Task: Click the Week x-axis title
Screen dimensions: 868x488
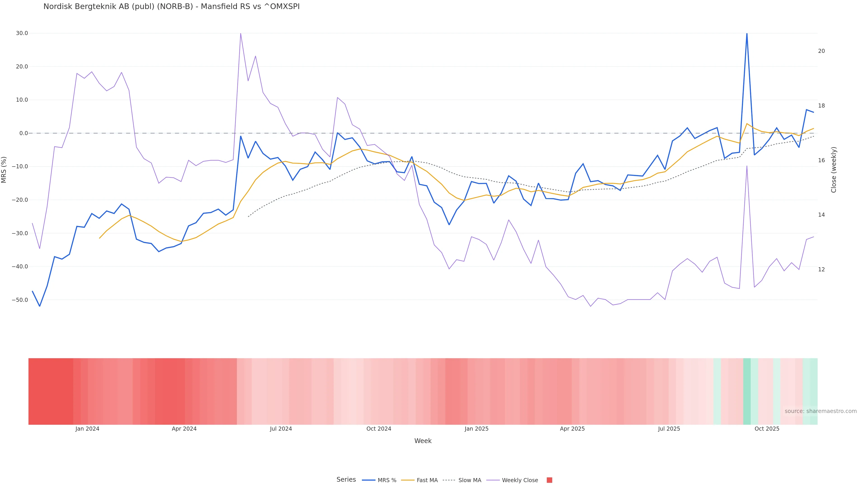Action: coord(423,441)
